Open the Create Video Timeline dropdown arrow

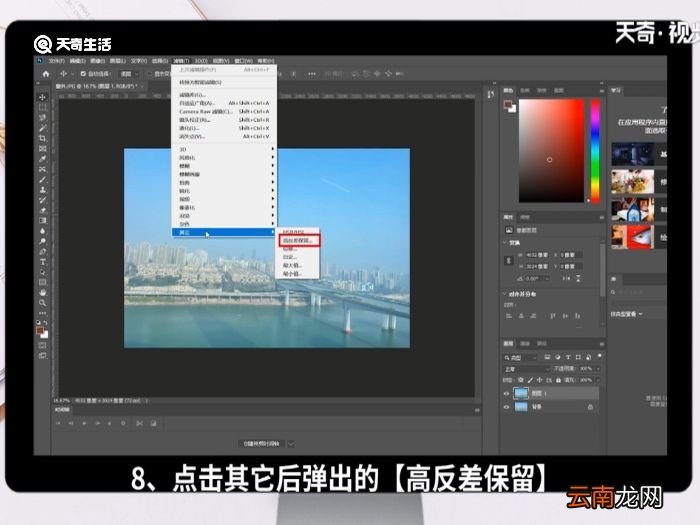291,444
